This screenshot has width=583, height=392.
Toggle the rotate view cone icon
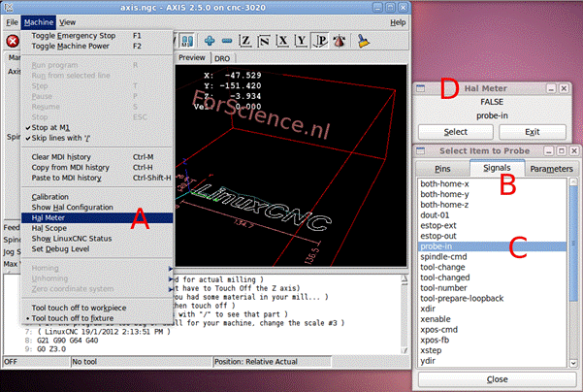pos(339,41)
